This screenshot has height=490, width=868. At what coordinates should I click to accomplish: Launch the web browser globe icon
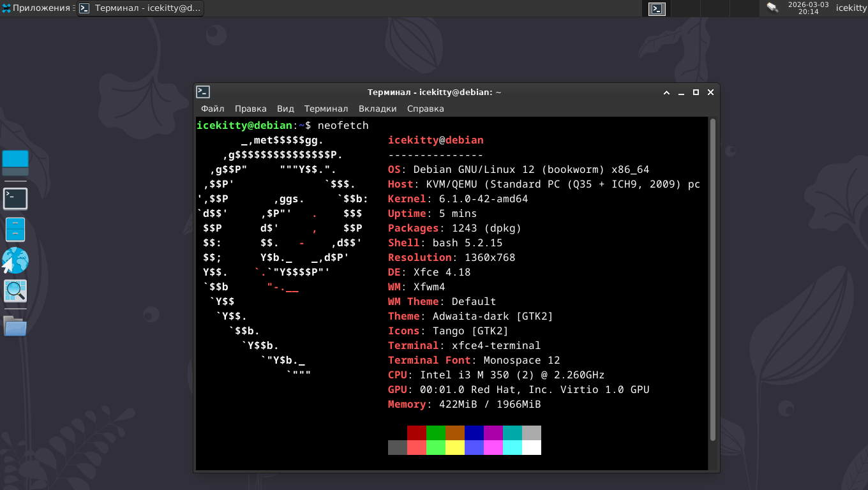click(x=15, y=260)
